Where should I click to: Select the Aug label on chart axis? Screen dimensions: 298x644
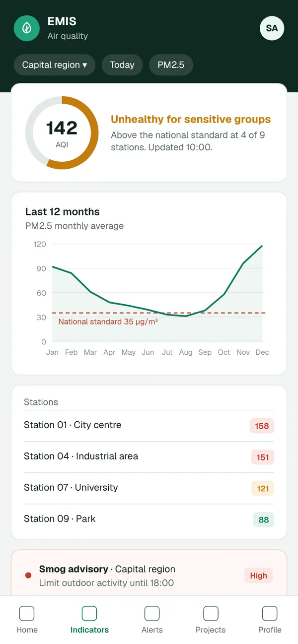[186, 352]
